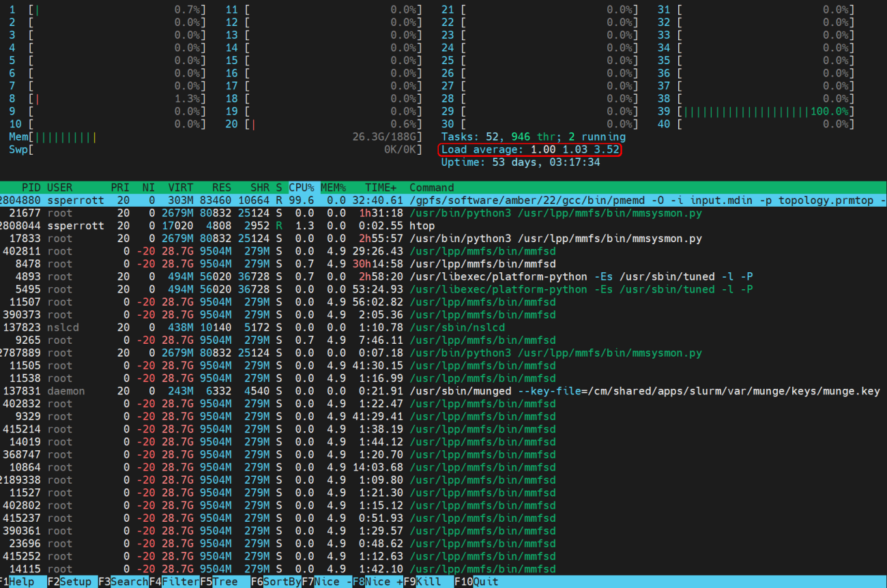Sort by the NI column header

[x=148, y=188]
